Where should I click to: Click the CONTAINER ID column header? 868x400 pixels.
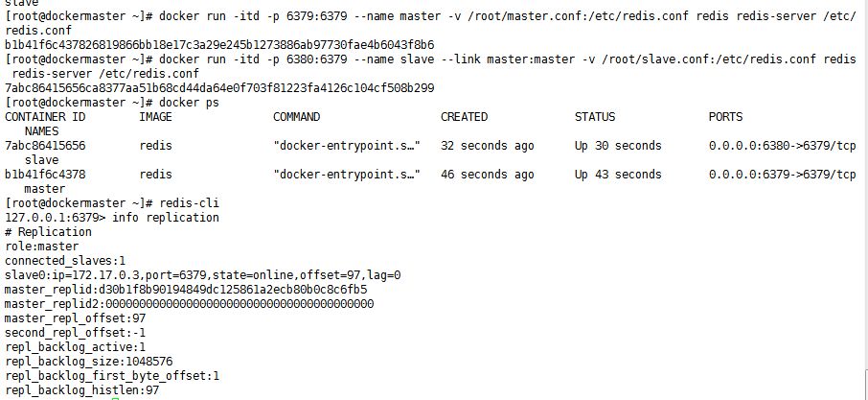click(45, 117)
